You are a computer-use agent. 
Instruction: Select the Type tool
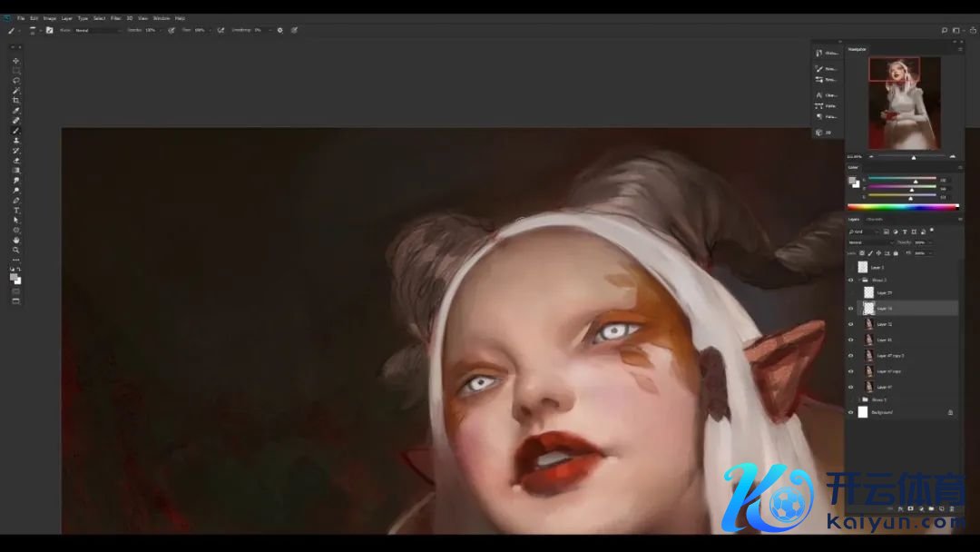(x=16, y=210)
